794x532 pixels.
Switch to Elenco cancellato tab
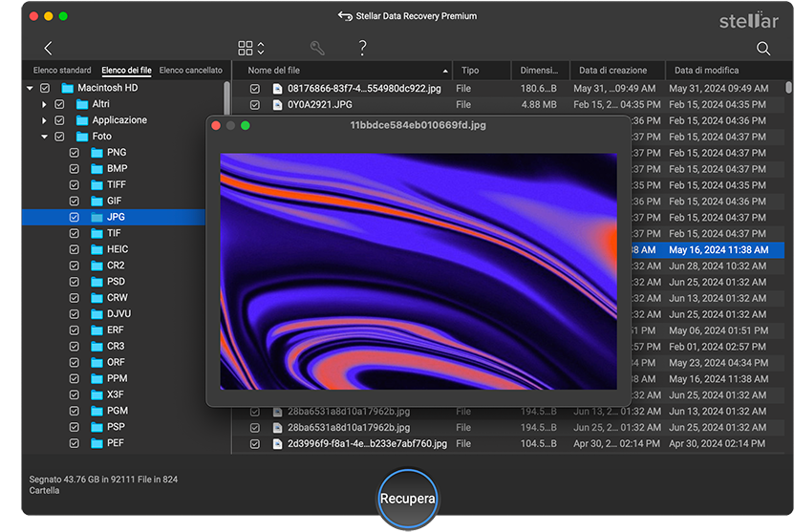190,71
